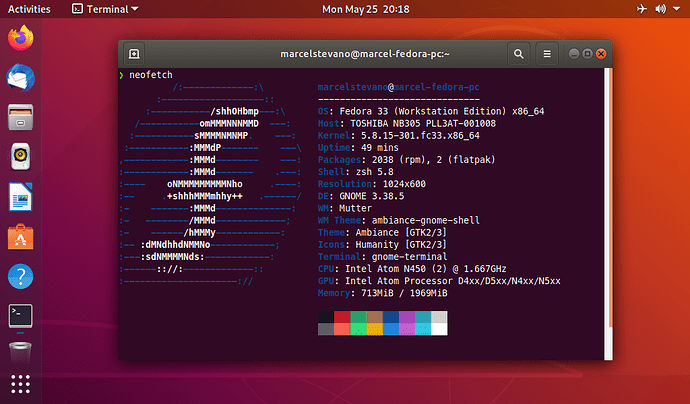This screenshot has height=404, width=690.
Task: Click the purple color block in top row
Action: click(407, 317)
